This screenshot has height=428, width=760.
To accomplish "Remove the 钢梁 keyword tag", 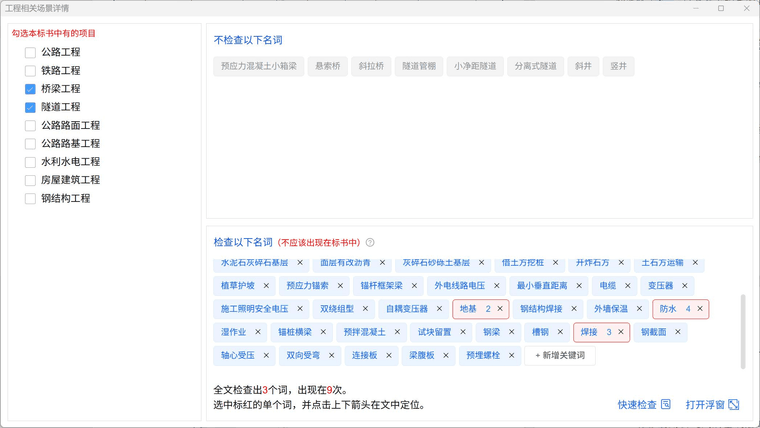I will point(511,332).
